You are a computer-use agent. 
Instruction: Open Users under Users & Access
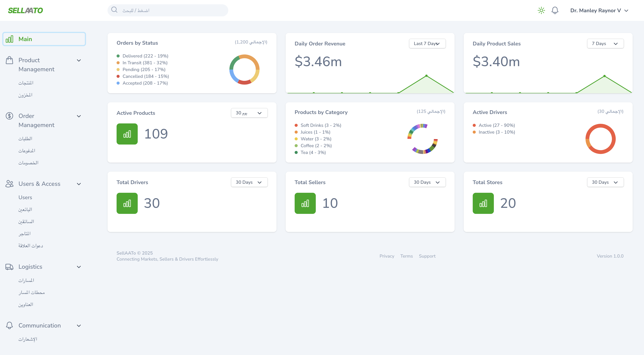[x=25, y=197]
